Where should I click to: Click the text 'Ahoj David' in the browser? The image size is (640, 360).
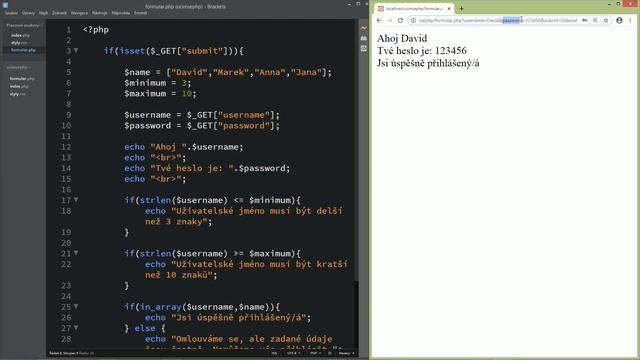(402, 38)
